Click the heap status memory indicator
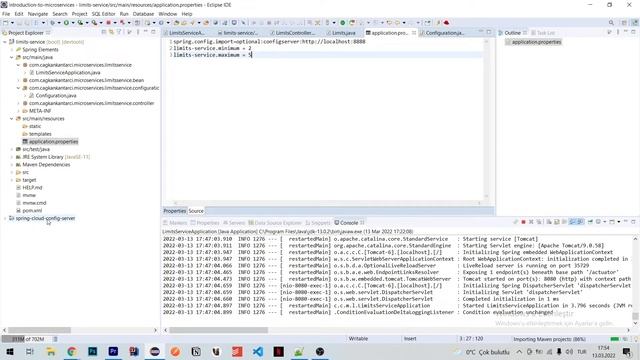 tap(27, 339)
